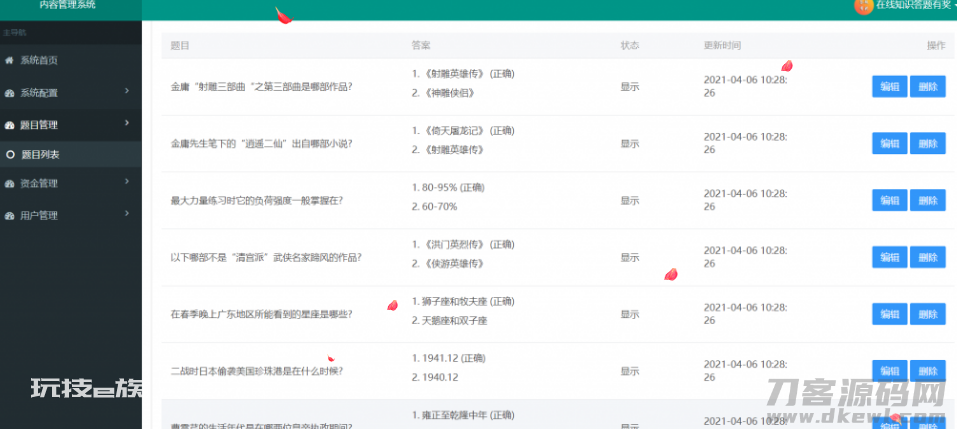
Task: Click the dashboard icon beside 用户管理
Action: (x=9, y=216)
